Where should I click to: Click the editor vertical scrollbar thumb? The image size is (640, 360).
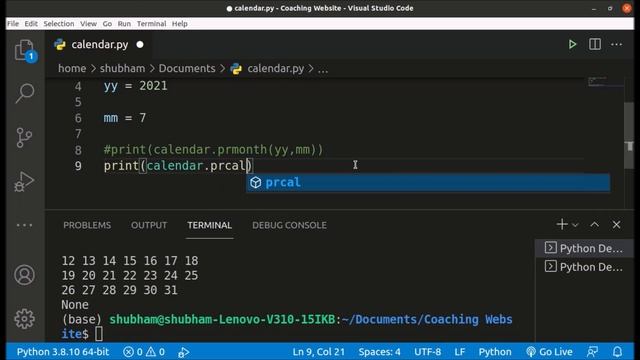click(629, 135)
